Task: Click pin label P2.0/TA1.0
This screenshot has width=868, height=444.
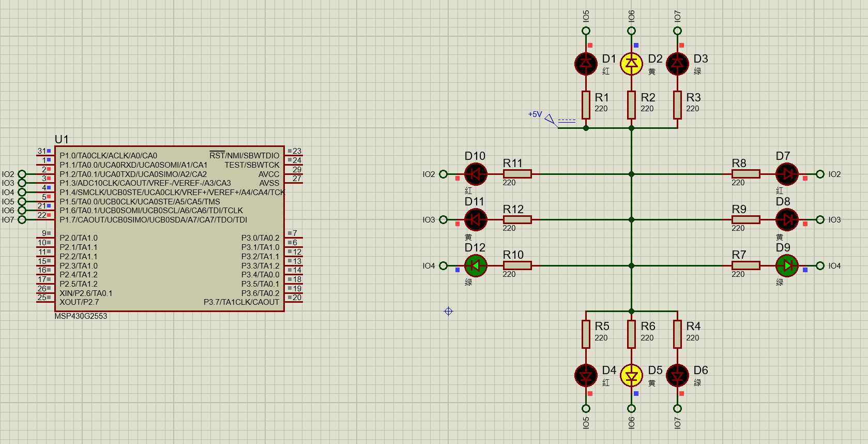Action: coord(79,238)
